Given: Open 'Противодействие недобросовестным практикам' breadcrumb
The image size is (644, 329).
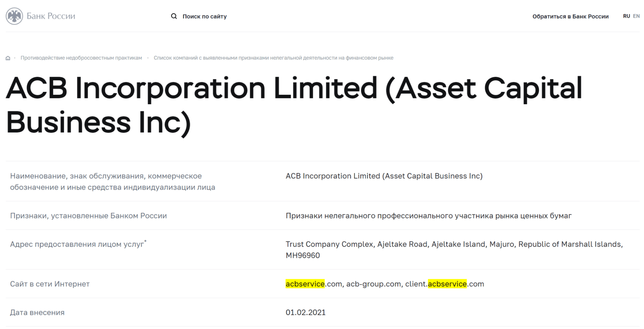Looking at the screenshot, I should click(81, 58).
